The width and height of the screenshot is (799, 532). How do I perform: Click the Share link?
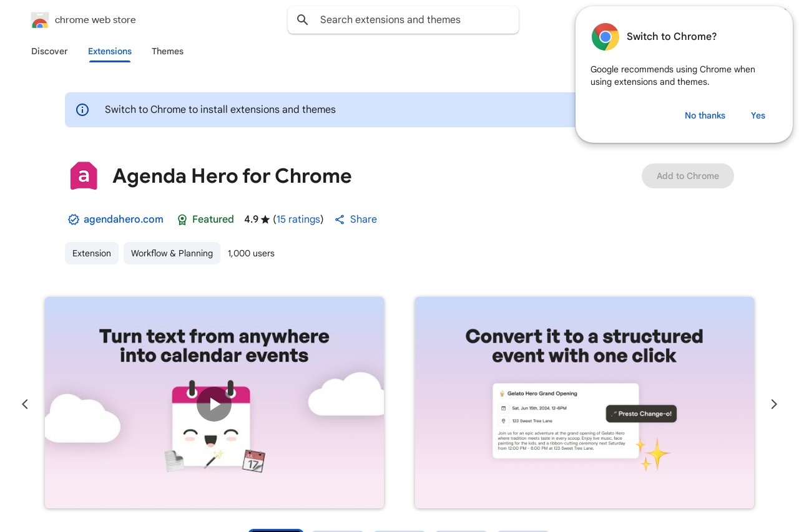(x=363, y=220)
